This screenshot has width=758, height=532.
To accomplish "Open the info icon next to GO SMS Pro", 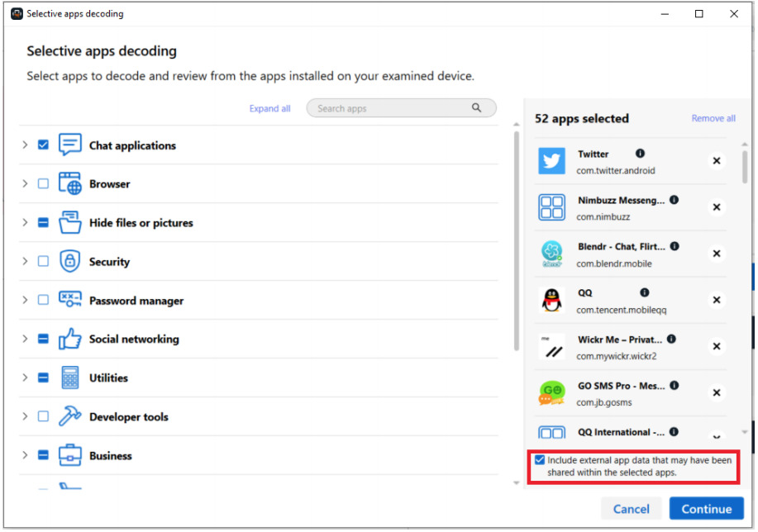I will [675, 386].
